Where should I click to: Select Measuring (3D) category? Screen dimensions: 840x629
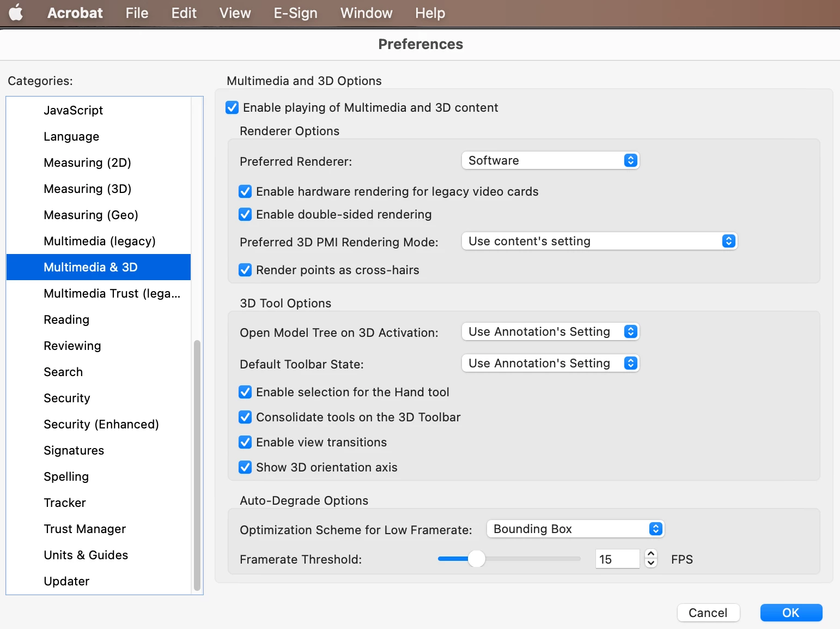click(x=99, y=189)
